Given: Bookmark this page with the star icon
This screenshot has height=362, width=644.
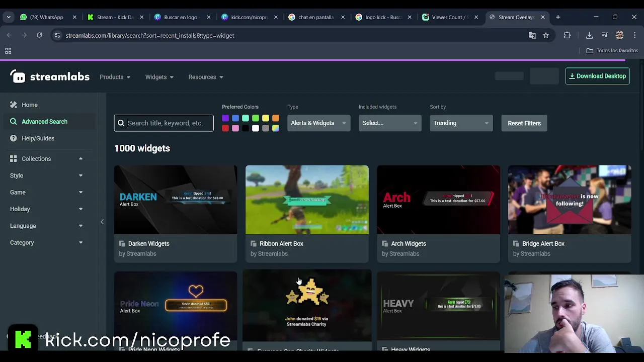Looking at the screenshot, I should pos(546,35).
